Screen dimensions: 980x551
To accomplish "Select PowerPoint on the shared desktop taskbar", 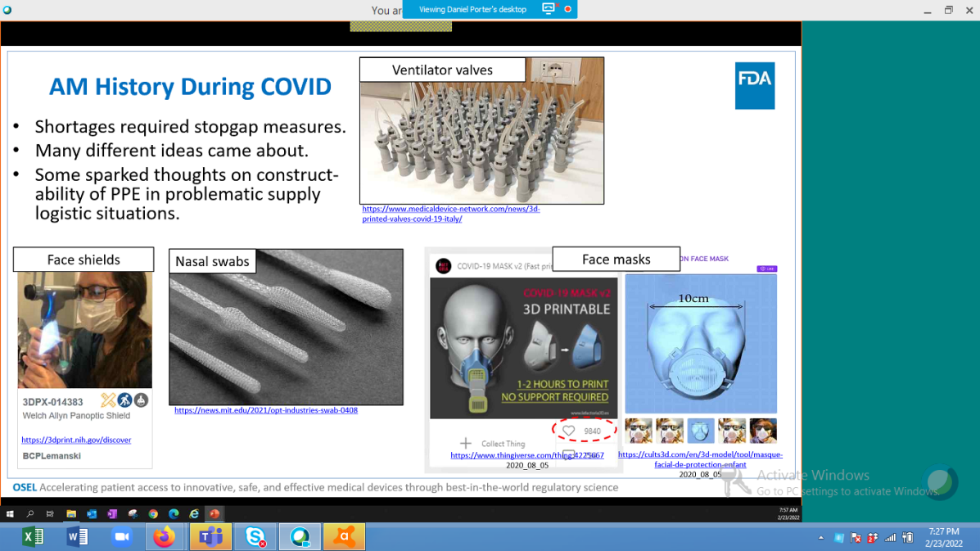I will [x=215, y=514].
